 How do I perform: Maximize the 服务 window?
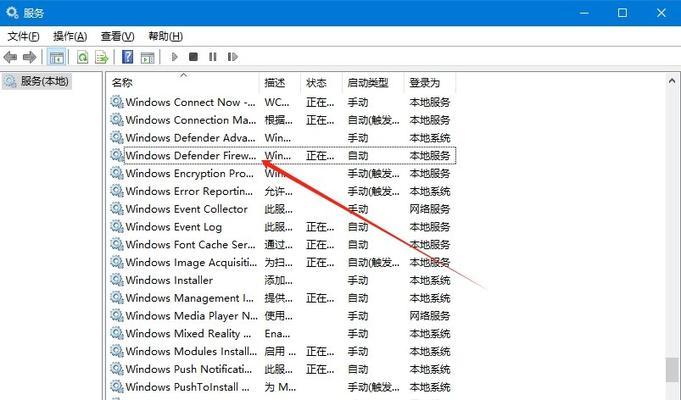[622, 13]
